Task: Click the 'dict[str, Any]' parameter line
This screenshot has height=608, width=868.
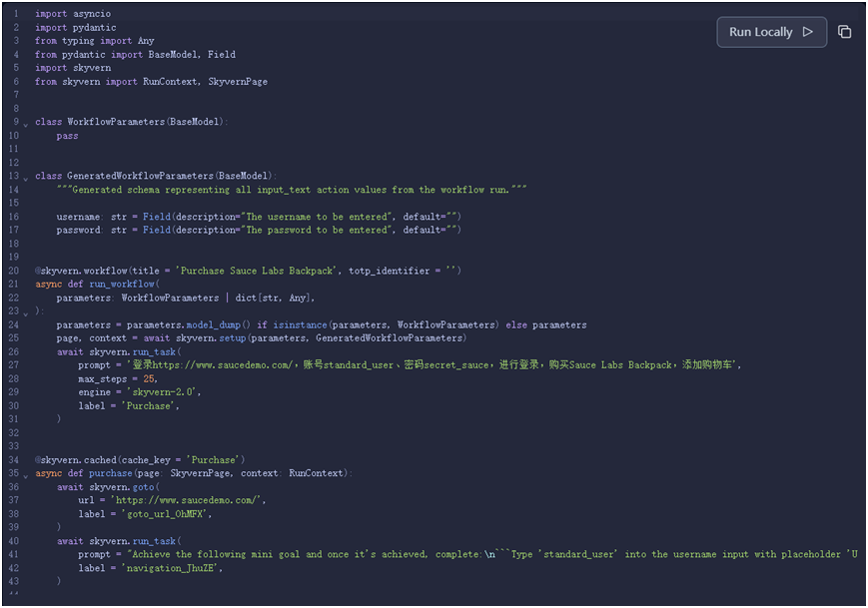Action: click(x=186, y=298)
